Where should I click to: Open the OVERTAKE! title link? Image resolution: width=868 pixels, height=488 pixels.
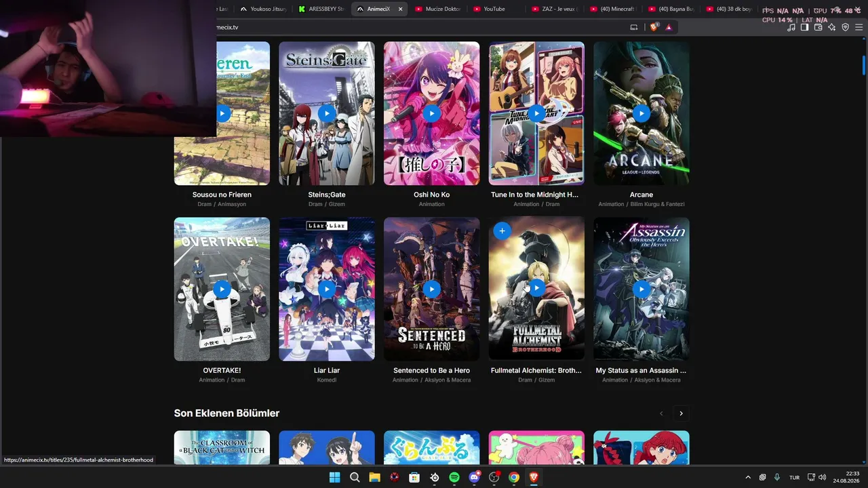pos(222,371)
